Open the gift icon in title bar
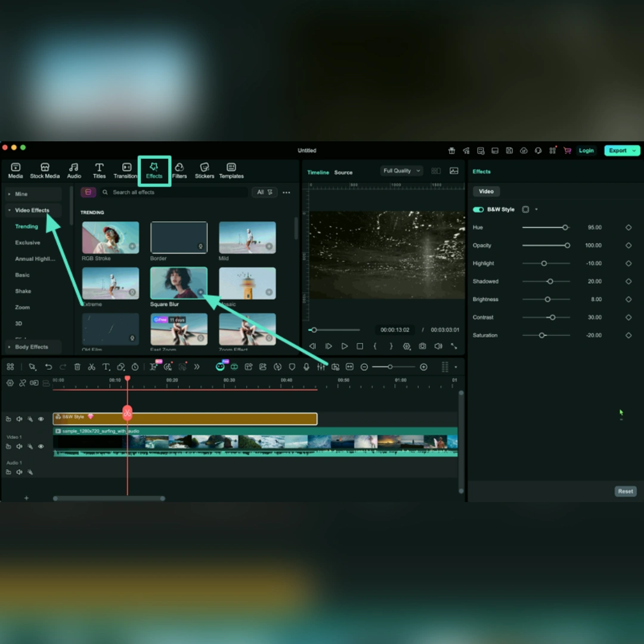Image resolution: width=644 pixels, height=644 pixels. coord(451,151)
